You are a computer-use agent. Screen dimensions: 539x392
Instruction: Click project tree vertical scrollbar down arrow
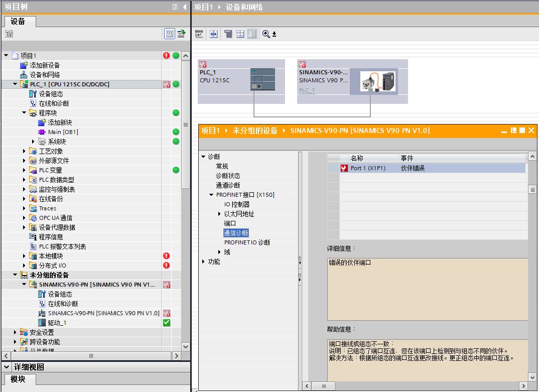coord(185,347)
